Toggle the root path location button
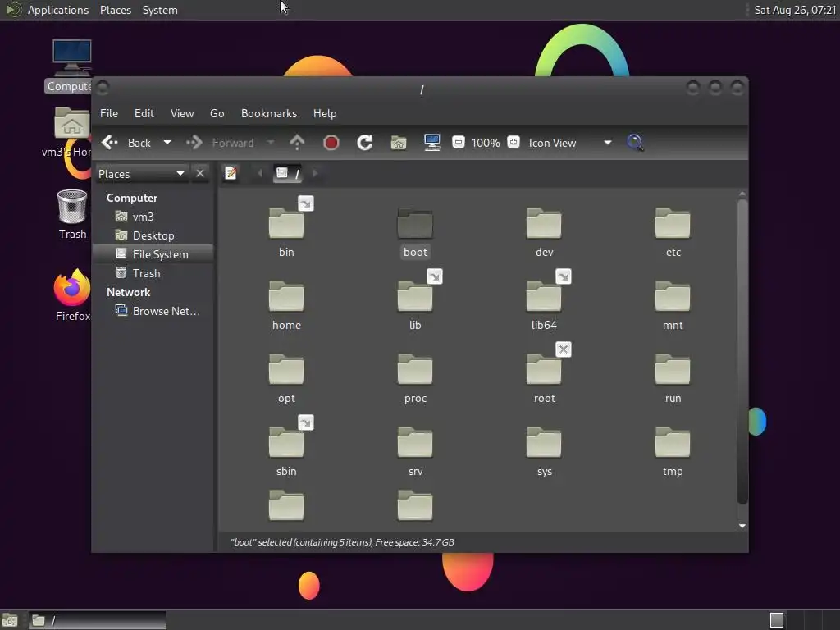 (288, 173)
